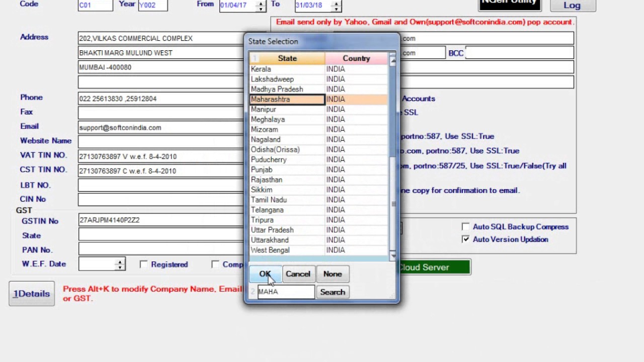Enable the Registered checkbox

coord(143,264)
